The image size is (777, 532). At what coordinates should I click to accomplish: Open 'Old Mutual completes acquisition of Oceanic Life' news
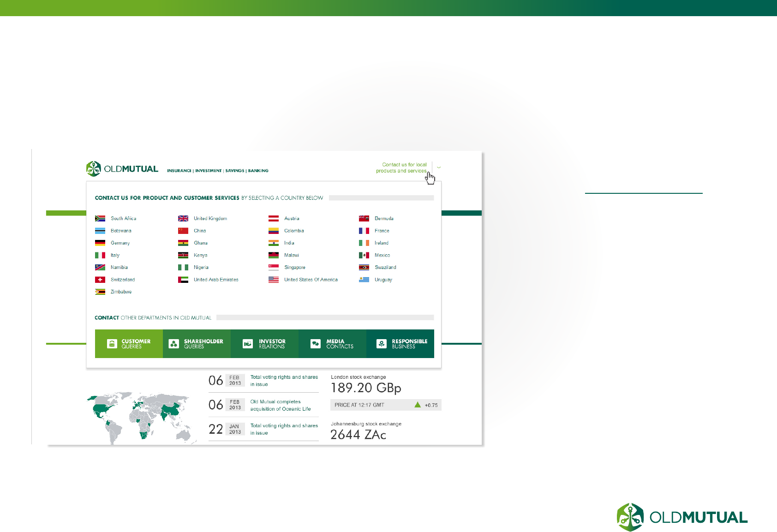click(281, 405)
